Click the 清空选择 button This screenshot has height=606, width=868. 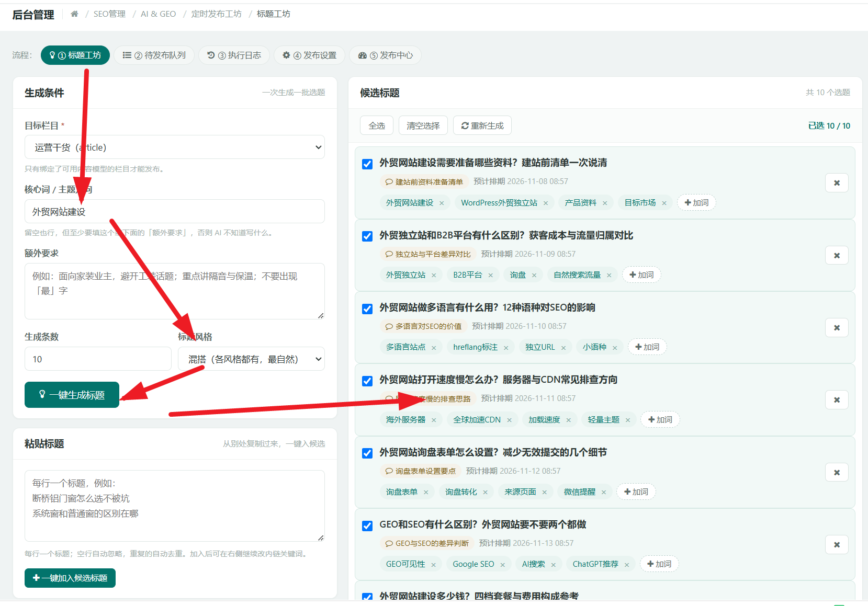coord(423,125)
